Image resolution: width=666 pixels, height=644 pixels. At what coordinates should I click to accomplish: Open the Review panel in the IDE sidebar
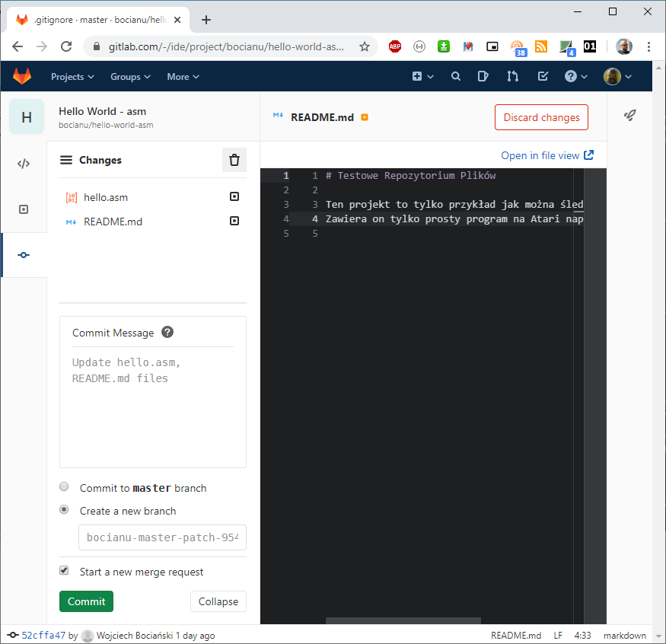(24, 209)
